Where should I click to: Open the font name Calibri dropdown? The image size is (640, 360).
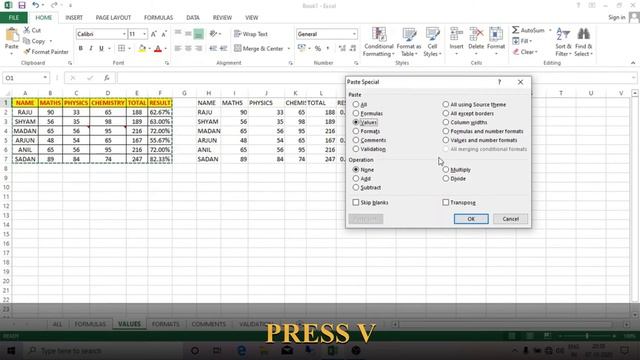[124, 34]
